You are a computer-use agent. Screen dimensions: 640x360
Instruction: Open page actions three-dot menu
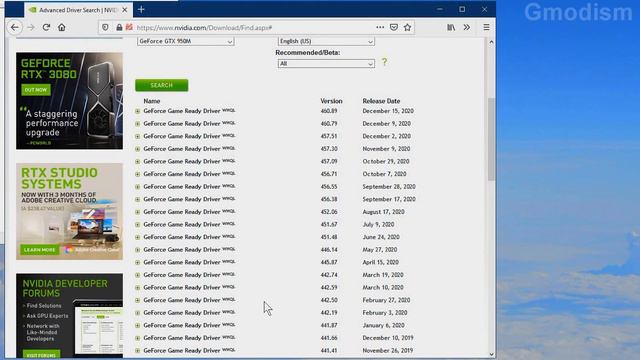pos(380,27)
